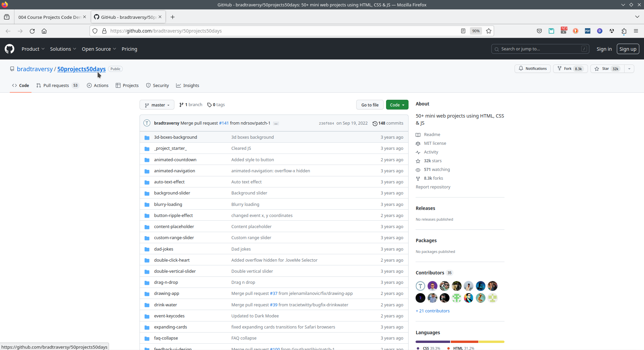Show site security lock information

pos(104,31)
